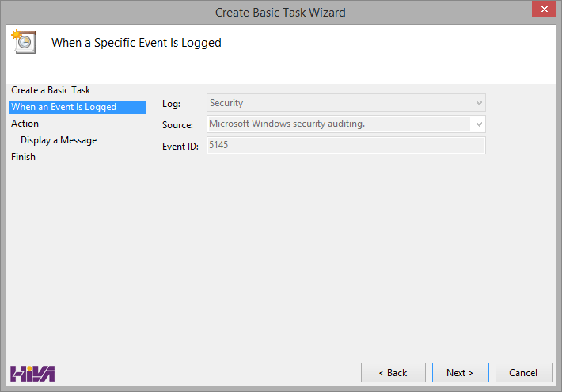Click the Log label
Viewport: 562px width, 392px height.
(x=171, y=104)
